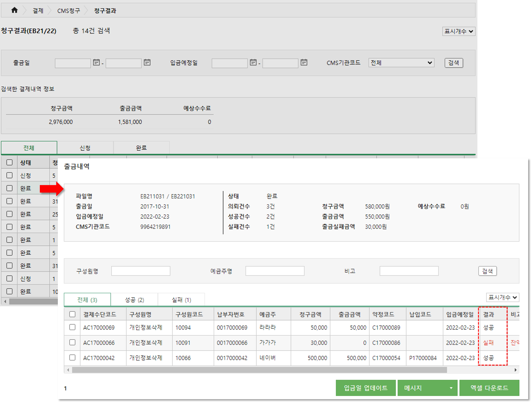This screenshot has width=532, height=403.
Task: Open calendar for 입금예정일 start date
Action: point(253,62)
